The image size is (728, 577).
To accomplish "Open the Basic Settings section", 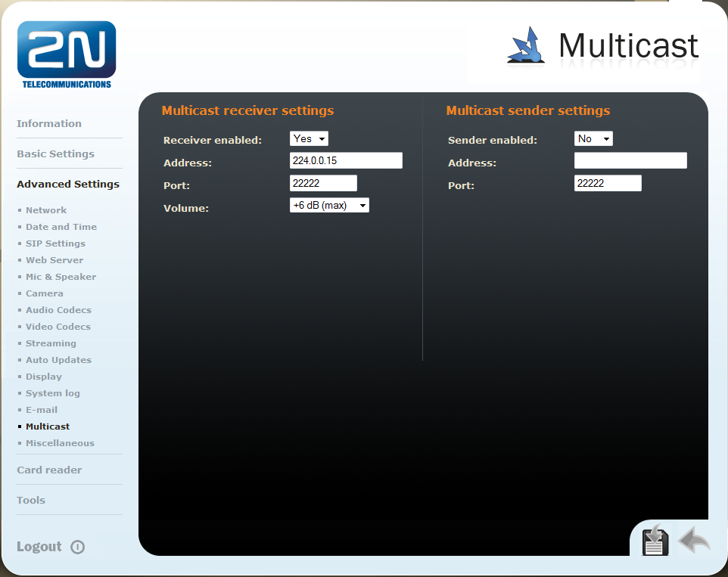I will (55, 154).
